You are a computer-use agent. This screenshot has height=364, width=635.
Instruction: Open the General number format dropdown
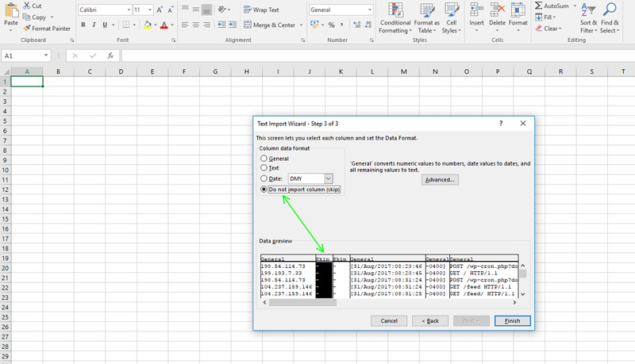pos(368,10)
